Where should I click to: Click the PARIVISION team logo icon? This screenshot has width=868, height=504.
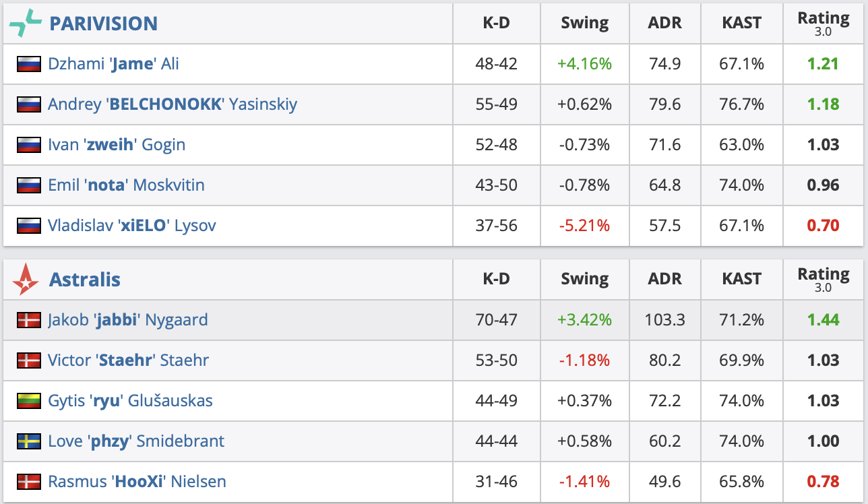pos(25,23)
